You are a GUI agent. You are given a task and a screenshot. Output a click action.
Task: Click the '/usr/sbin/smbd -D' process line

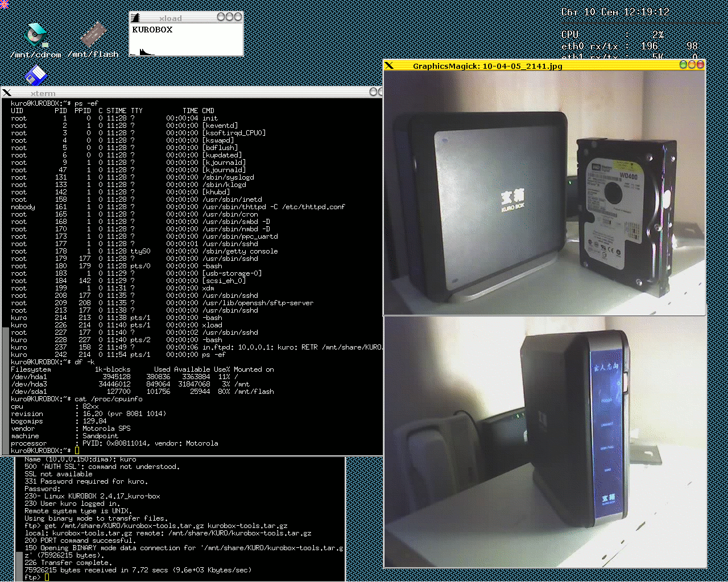pos(140,222)
